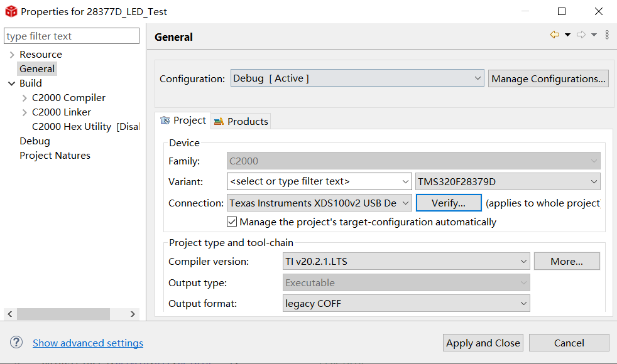Image resolution: width=617 pixels, height=364 pixels.
Task: Open the Configuration dropdown
Action: pyautogui.click(x=357, y=78)
